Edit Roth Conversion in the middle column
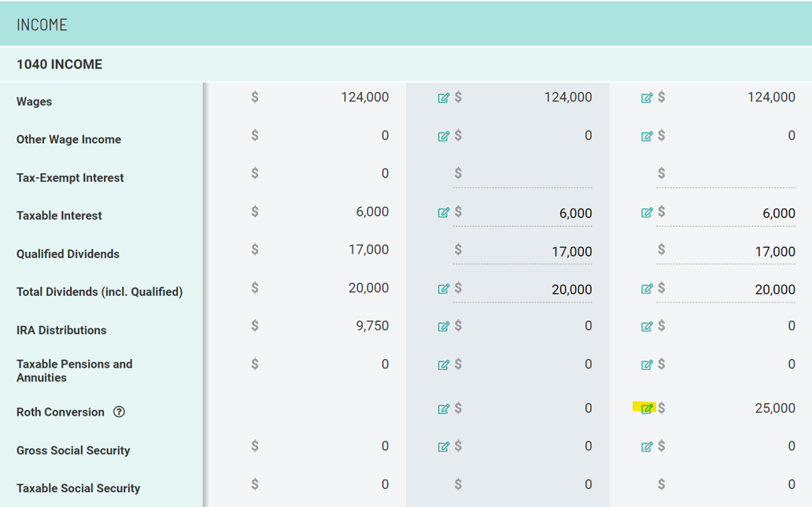The width and height of the screenshot is (812, 507). [444, 409]
